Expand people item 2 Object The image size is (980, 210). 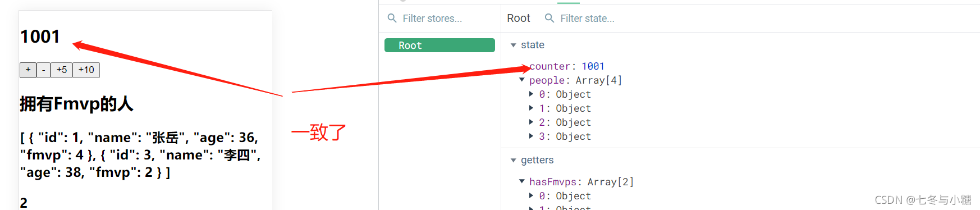pyautogui.click(x=531, y=122)
